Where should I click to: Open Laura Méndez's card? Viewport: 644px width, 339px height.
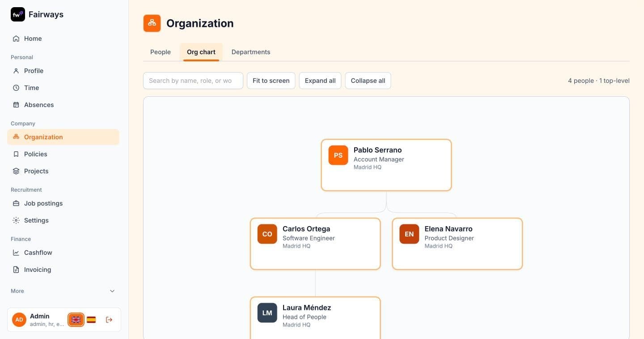tap(315, 318)
